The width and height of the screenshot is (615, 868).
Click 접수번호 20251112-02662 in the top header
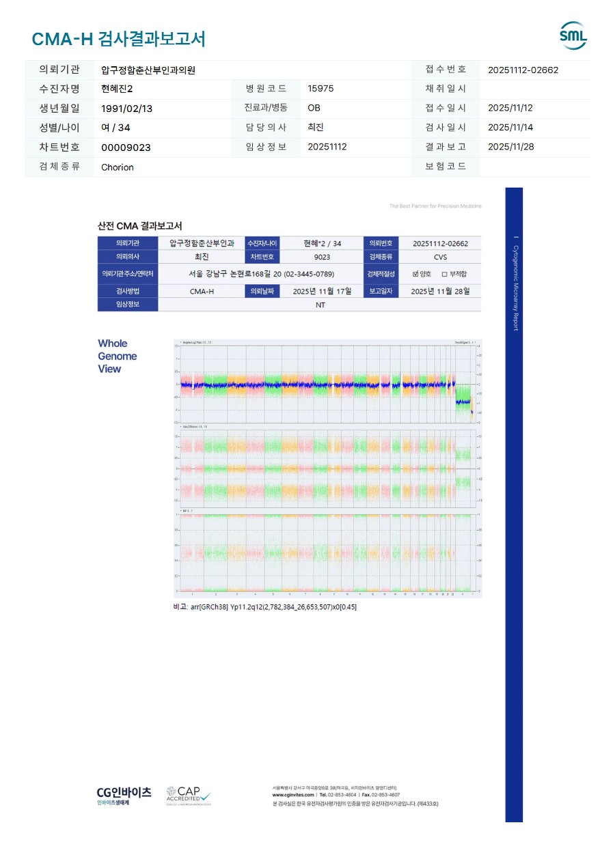pyautogui.click(x=523, y=70)
